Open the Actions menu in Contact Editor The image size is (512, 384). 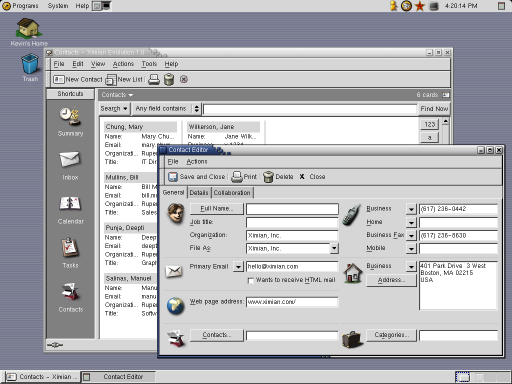point(197,162)
